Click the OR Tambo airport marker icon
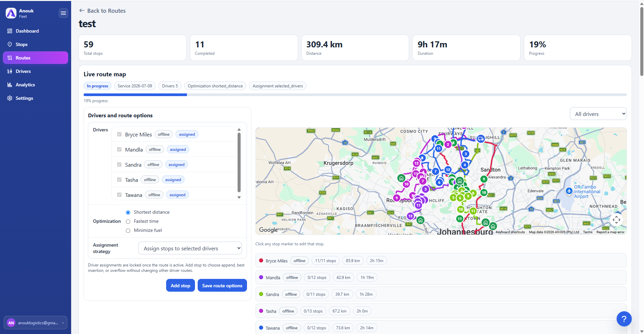 pos(569,191)
